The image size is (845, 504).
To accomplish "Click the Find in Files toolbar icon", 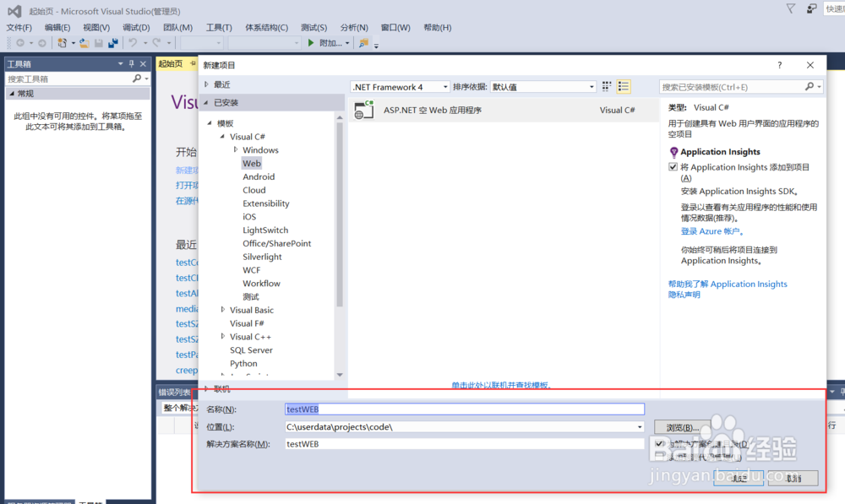I will pos(364,43).
